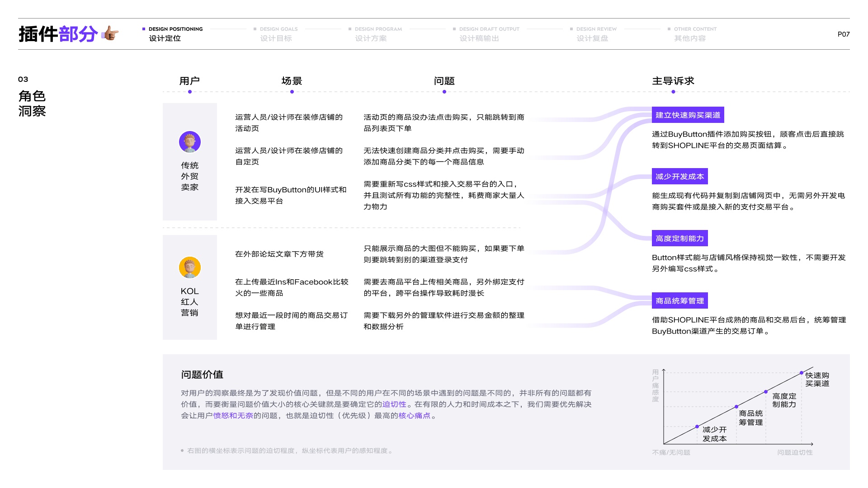The image size is (868, 488).
Task: Click the 快速购买渠道 chart data point
Action: tap(802, 373)
